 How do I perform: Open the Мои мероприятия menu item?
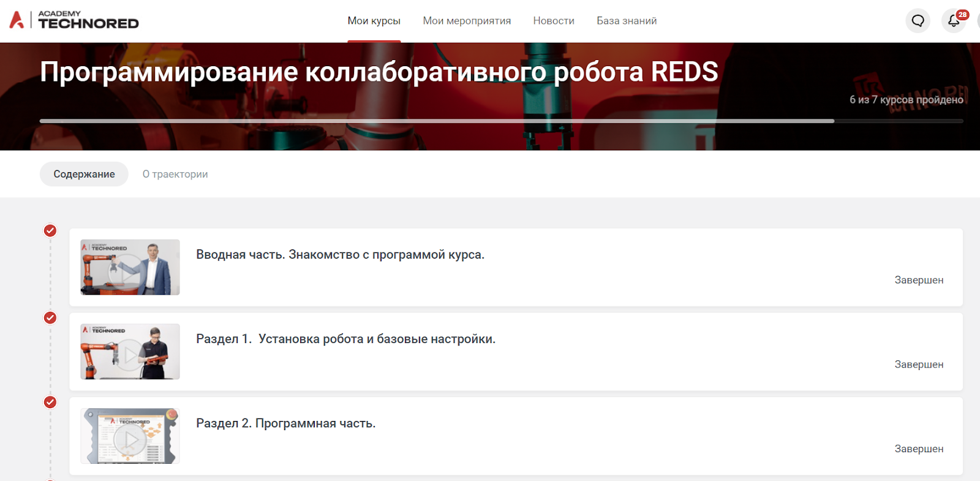click(467, 21)
